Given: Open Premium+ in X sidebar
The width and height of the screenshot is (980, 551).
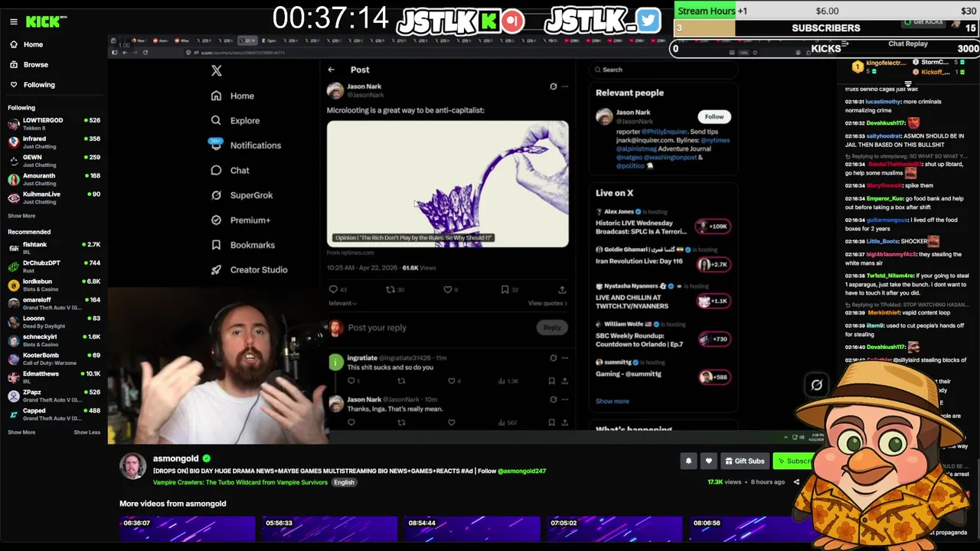Looking at the screenshot, I should 240,220.
